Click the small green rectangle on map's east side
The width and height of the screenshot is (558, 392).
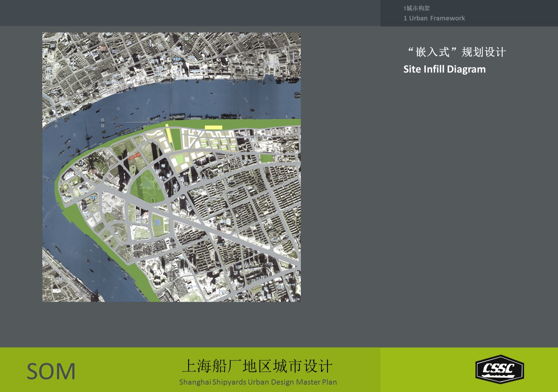pos(267,159)
